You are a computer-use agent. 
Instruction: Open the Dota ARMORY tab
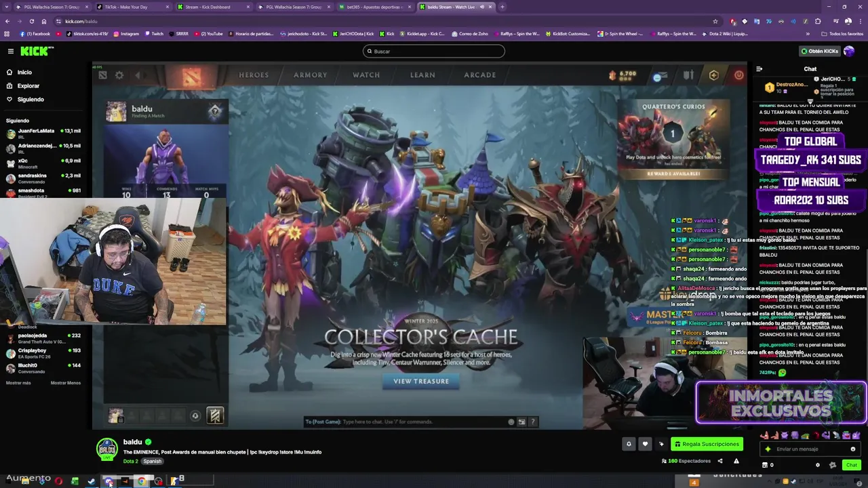pos(310,75)
